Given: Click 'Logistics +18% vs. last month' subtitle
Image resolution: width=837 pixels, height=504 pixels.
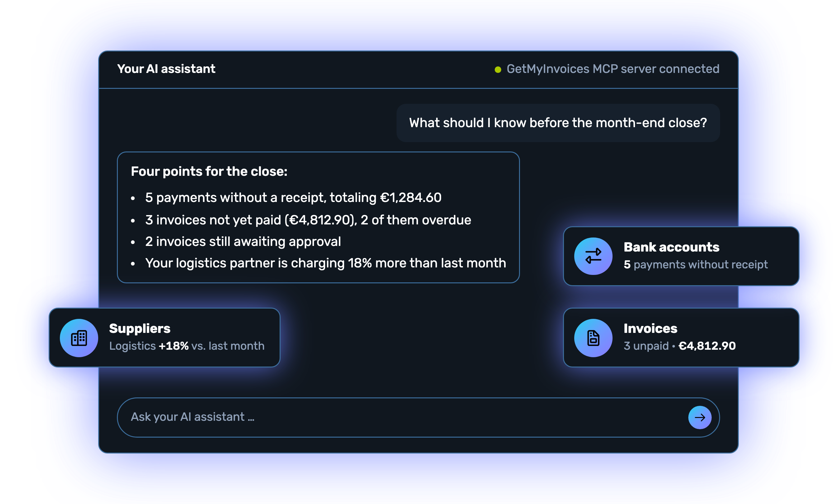Looking at the screenshot, I should pos(186,346).
